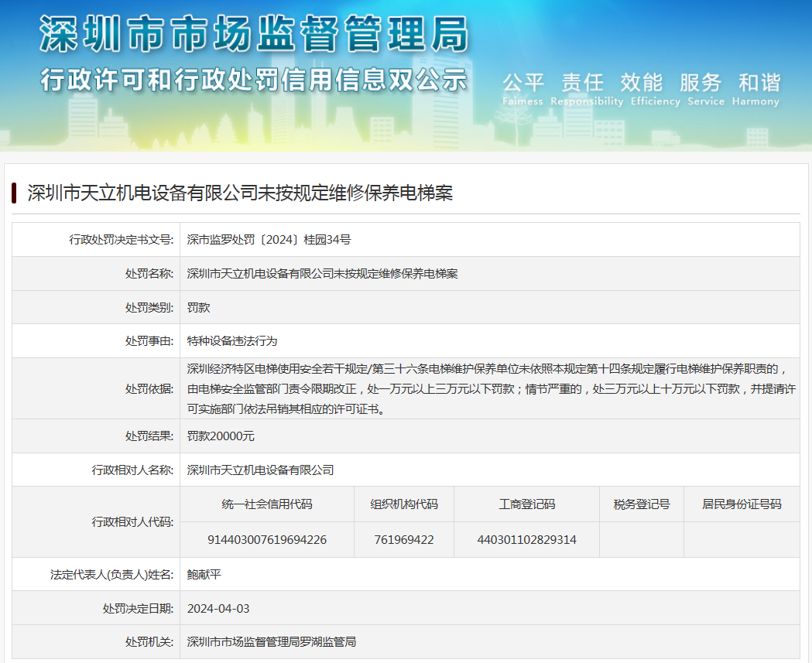Viewport: 812px width, 663px height.
Task: Click the 责任 Responsibility slogan text
Action: click(x=587, y=90)
